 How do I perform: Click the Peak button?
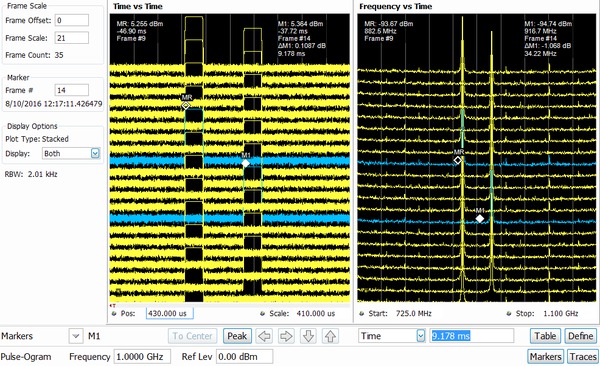237,336
